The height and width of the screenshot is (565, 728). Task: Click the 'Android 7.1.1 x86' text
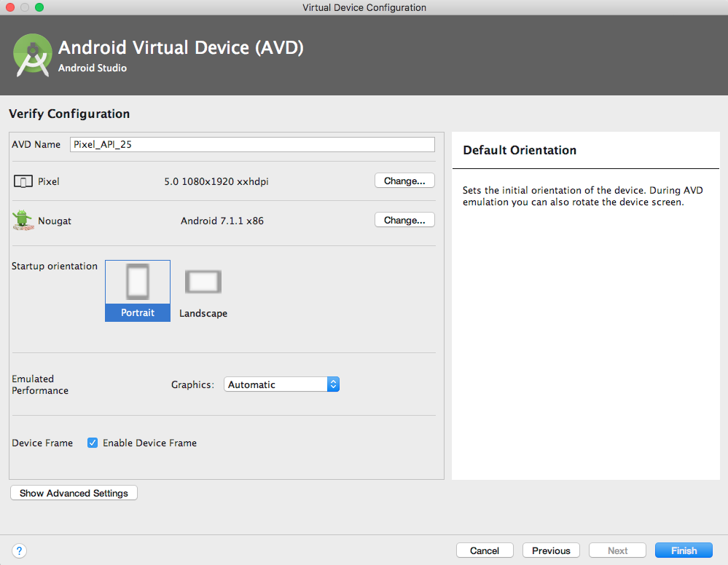point(222,221)
